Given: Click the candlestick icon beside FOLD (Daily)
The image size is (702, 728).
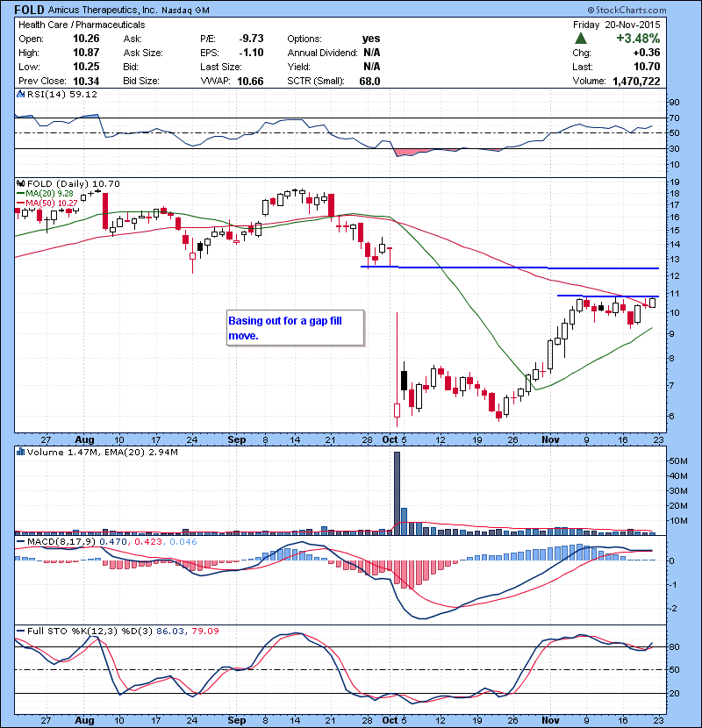Looking at the screenshot, I should (21, 184).
